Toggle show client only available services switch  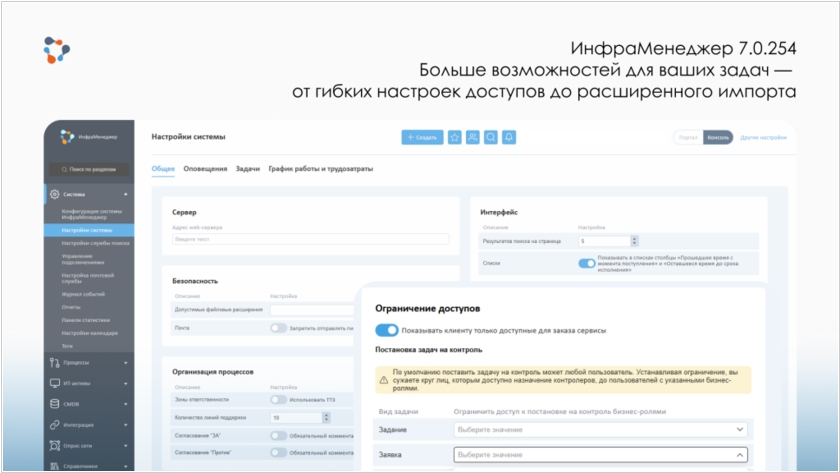[386, 331]
